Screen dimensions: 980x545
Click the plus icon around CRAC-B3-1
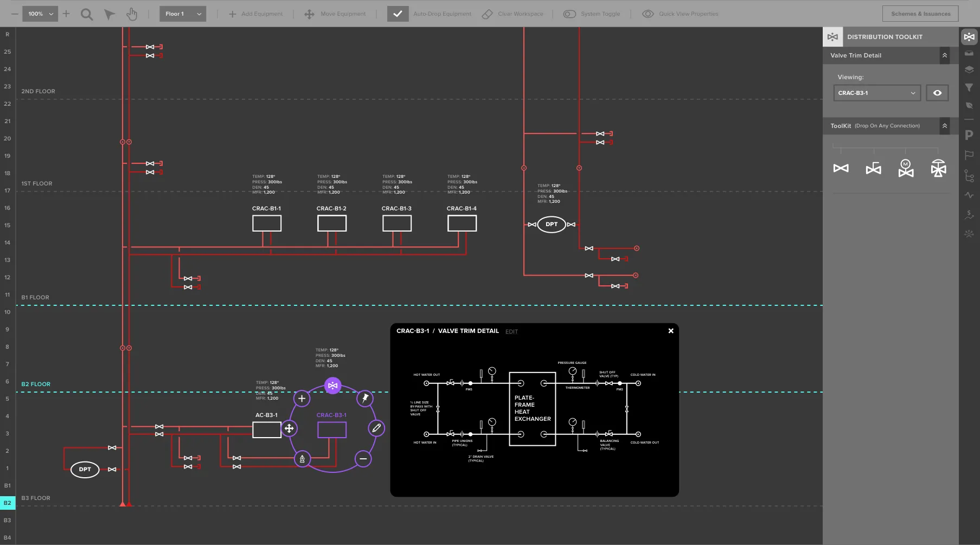coord(302,399)
